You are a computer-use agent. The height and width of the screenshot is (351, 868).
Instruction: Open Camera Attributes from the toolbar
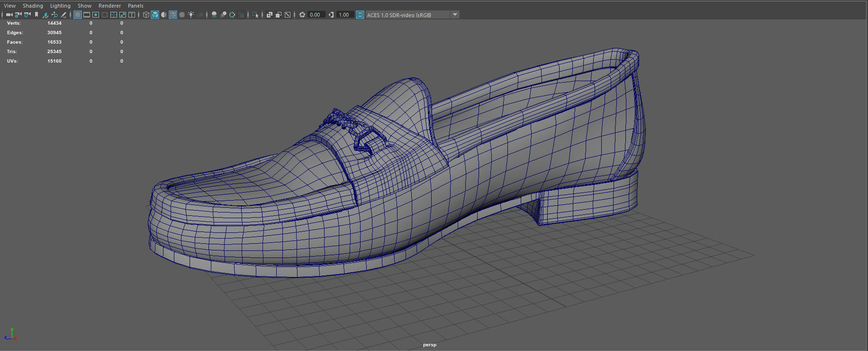(x=27, y=15)
